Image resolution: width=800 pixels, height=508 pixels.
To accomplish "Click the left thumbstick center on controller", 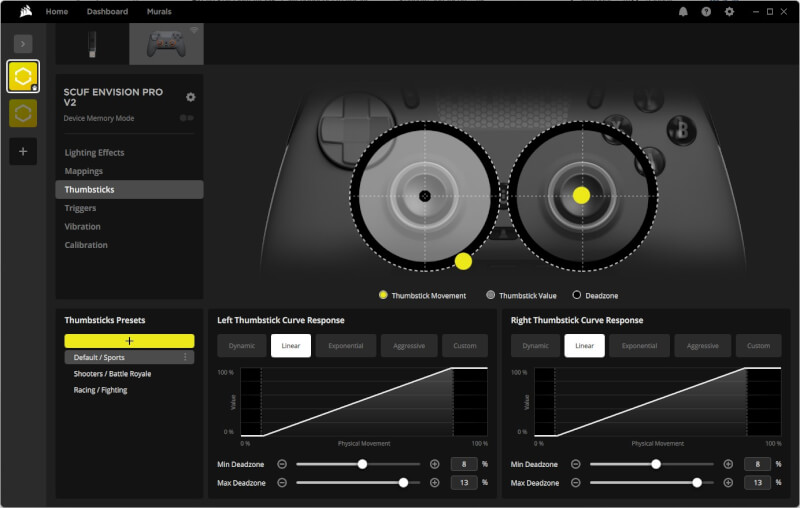I will 424,196.
